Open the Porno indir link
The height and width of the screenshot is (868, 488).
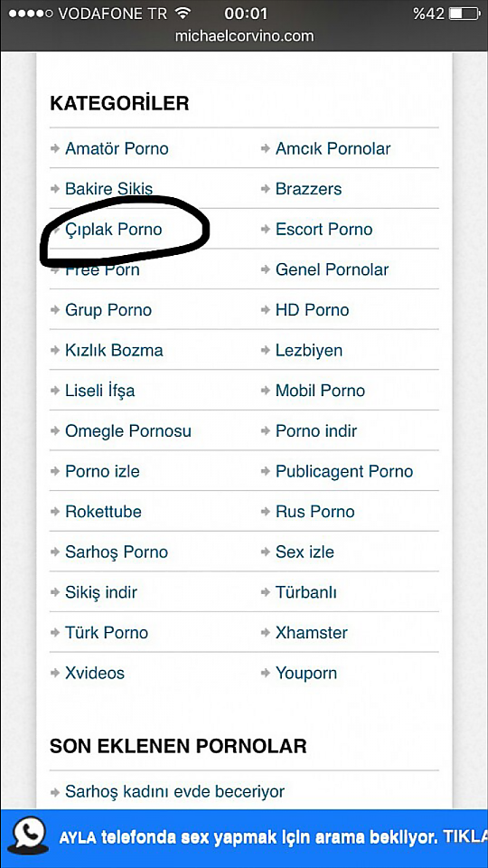316,431
